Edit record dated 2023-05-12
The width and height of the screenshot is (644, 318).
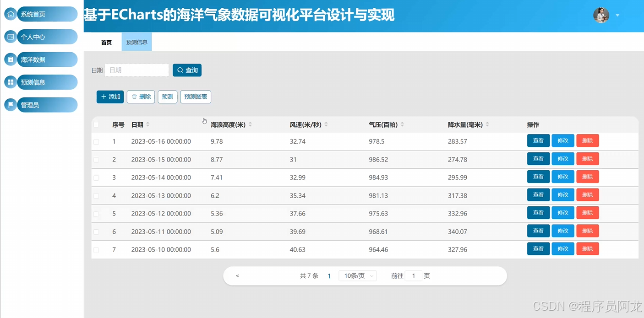(563, 213)
